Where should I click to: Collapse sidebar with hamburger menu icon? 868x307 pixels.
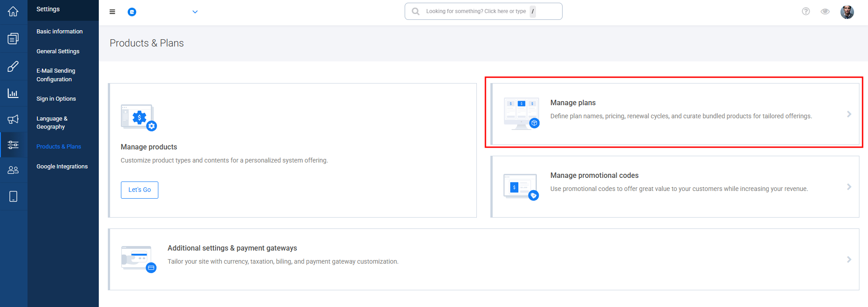click(112, 12)
